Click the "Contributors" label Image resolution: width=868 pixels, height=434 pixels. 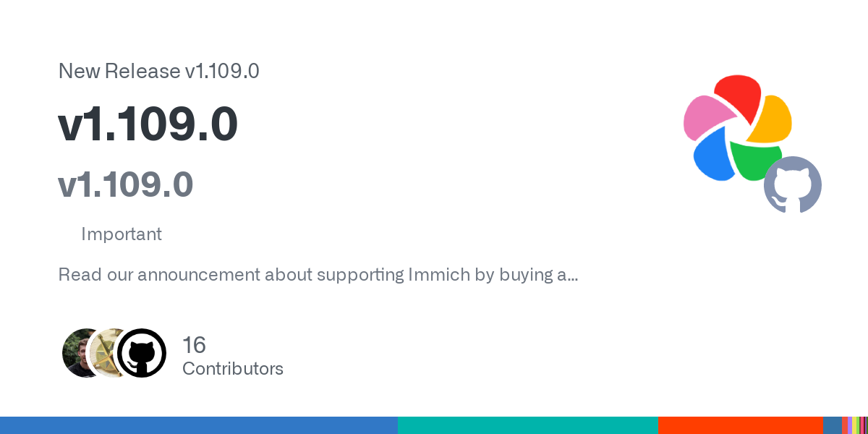(x=233, y=369)
